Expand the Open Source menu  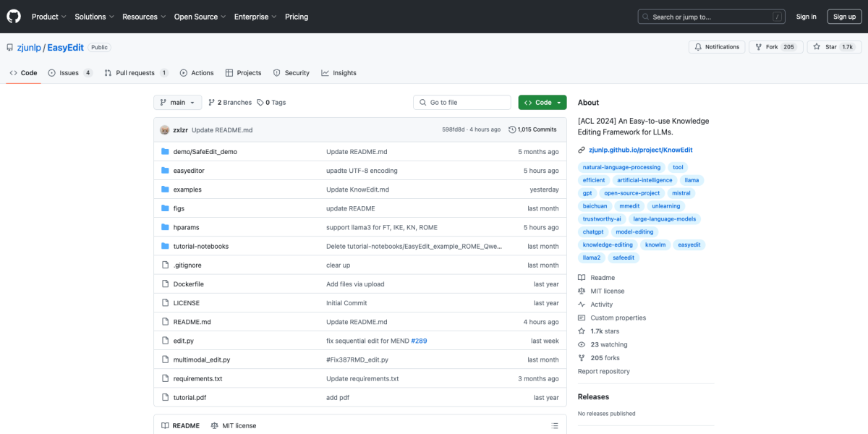click(x=200, y=17)
